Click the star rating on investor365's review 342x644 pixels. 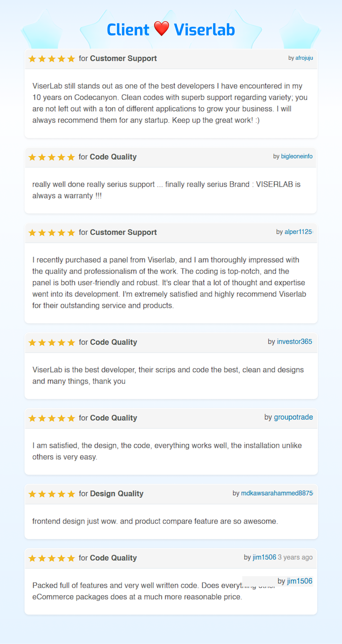click(52, 342)
